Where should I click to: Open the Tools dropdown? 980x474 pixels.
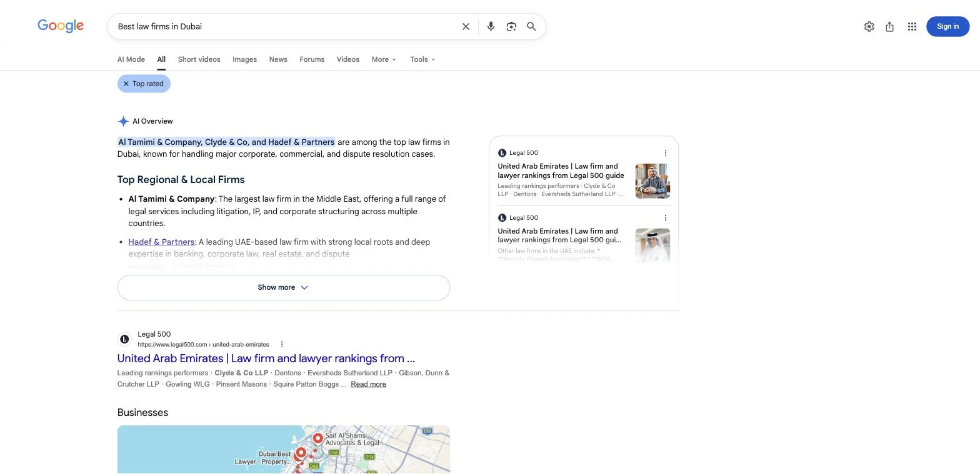tap(422, 59)
